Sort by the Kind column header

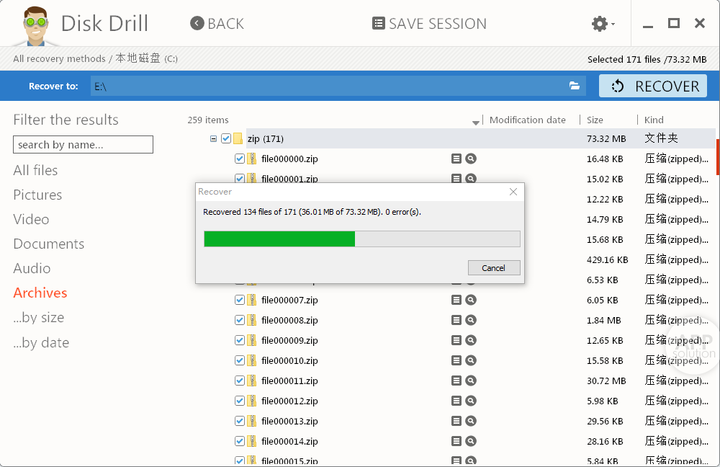(x=653, y=120)
